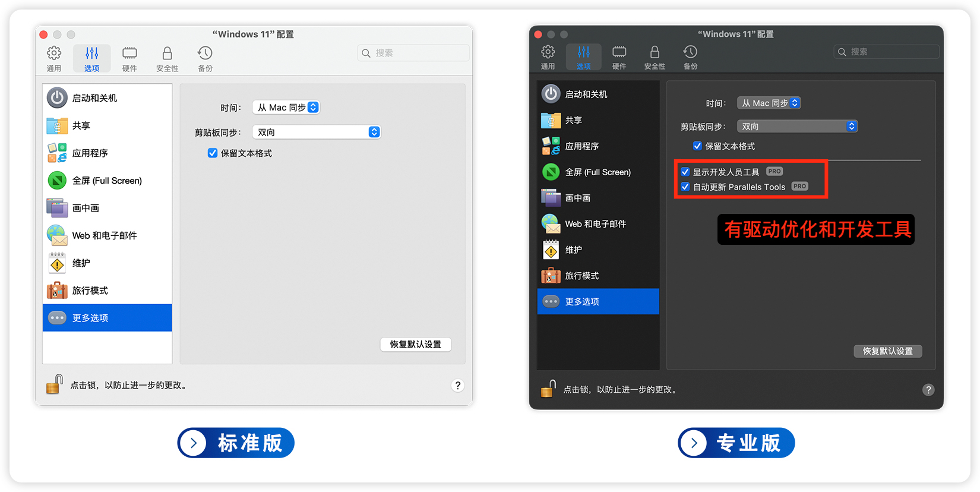Image resolution: width=980 pixels, height=492 pixels.
Task: Click the lock icon in the light window
Action: click(55, 384)
